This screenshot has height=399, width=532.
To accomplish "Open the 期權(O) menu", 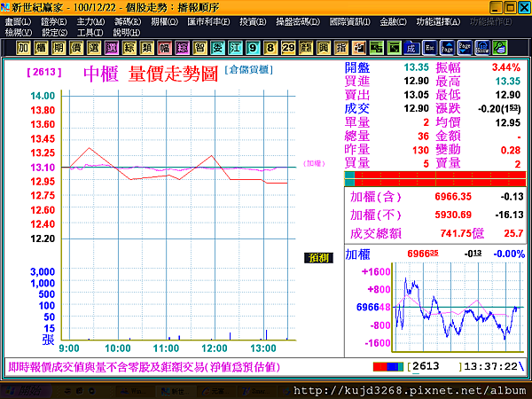I will [164, 21].
